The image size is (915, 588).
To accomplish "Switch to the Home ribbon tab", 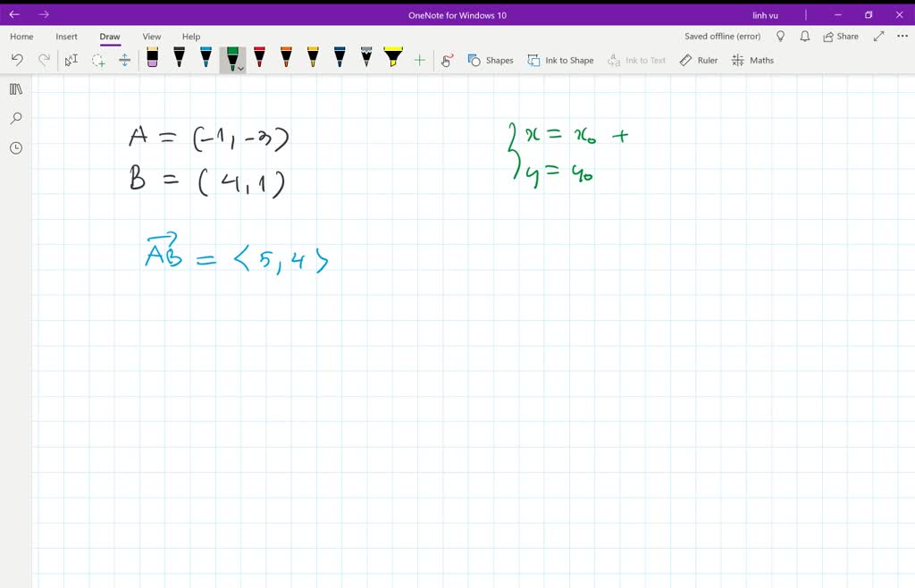I will coord(21,37).
